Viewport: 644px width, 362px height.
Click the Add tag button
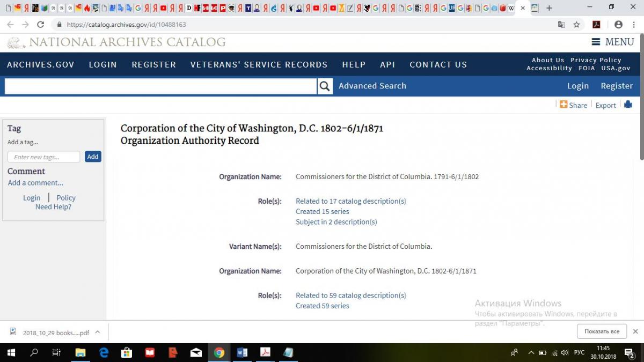tap(93, 157)
